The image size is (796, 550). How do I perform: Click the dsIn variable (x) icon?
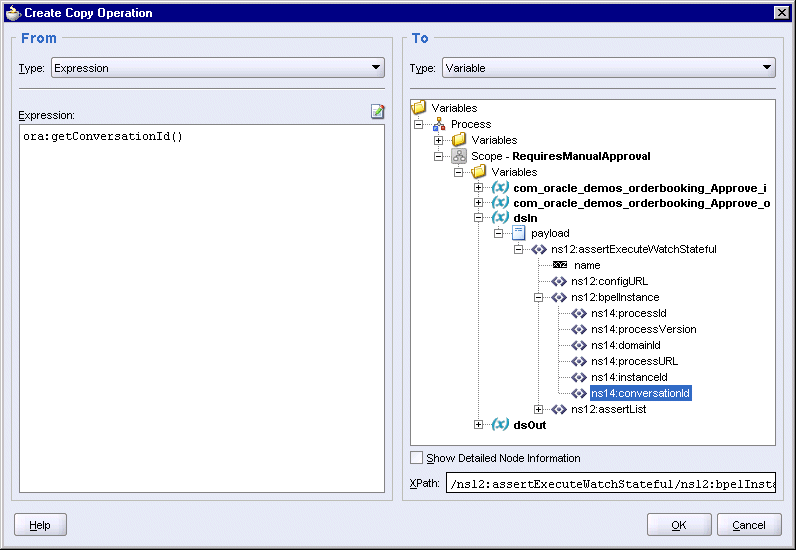pyautogui.click(x=500, y=217)
